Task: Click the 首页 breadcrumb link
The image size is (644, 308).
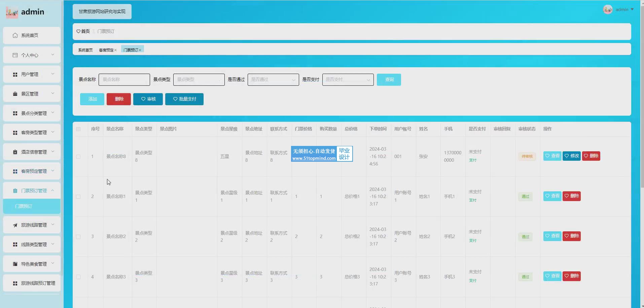Action: click(85, 31)
